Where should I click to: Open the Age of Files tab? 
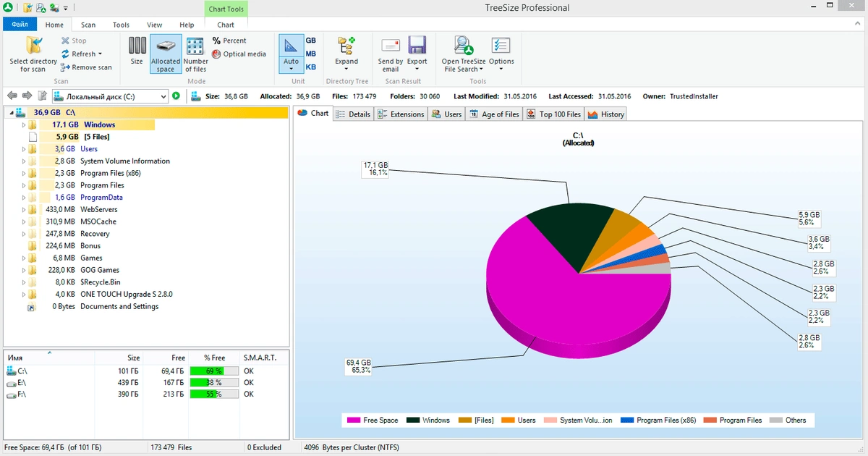tap(494, 114)
